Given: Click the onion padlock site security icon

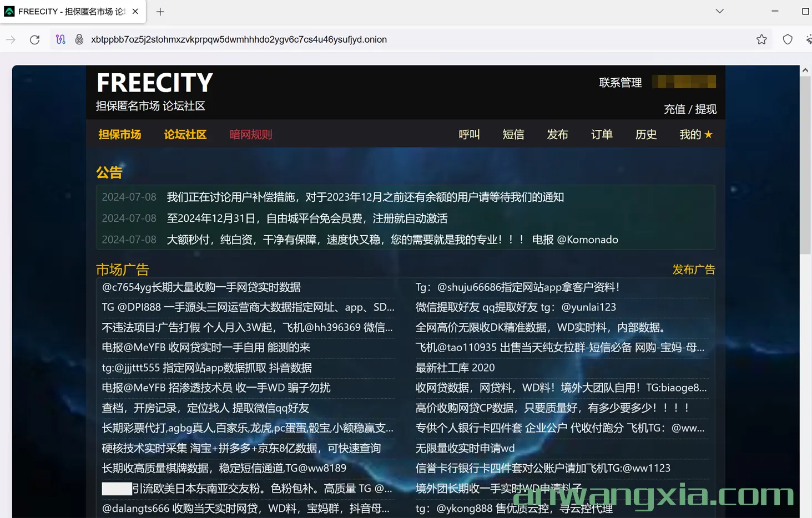Looking at the screenshot, I should (79, 39).
